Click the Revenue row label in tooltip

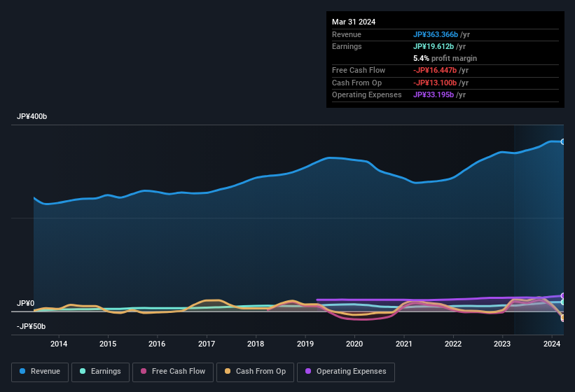click(x=347, y=34)
